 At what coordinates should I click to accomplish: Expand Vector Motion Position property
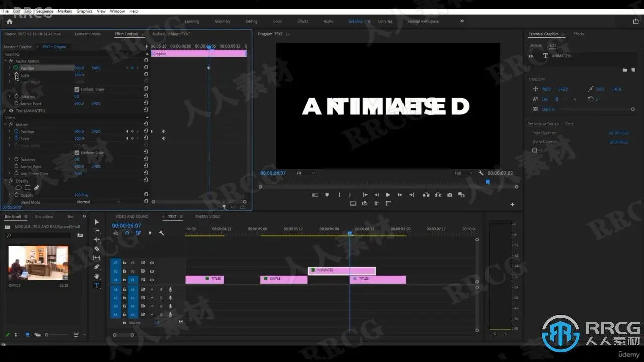(9, 68)
